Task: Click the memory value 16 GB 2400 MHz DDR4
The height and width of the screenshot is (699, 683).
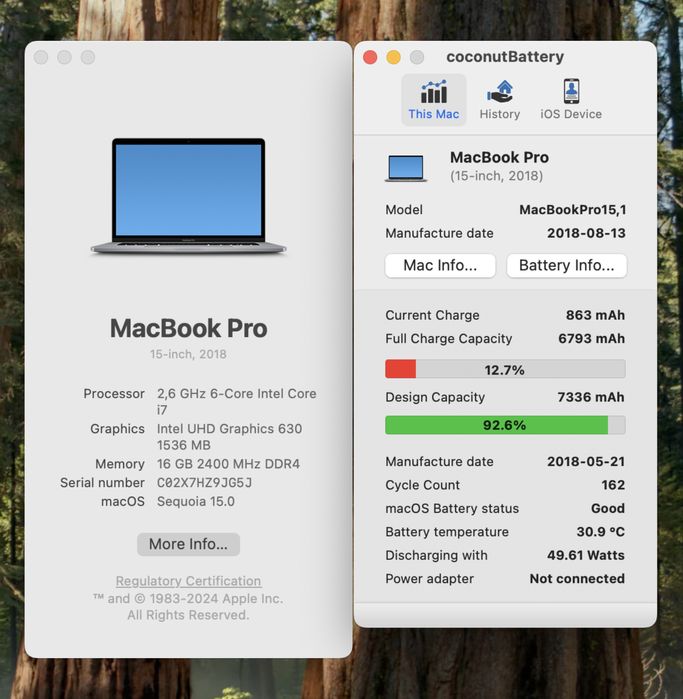Action: coord(228,464)
